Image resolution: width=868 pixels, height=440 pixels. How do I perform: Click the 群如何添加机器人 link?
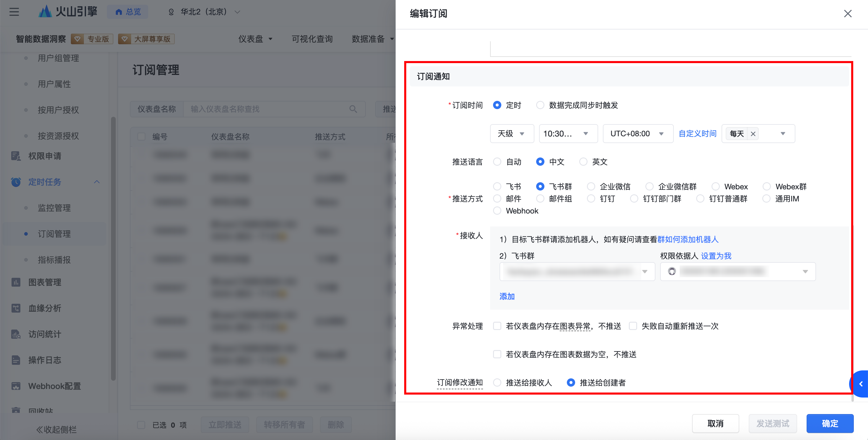pyautogui.click(x=688, y=239)
